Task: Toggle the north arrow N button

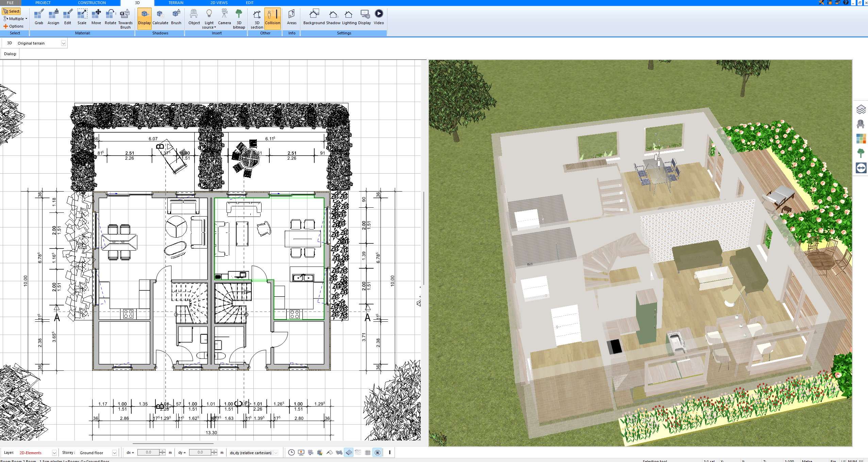Action: (377, 452)
